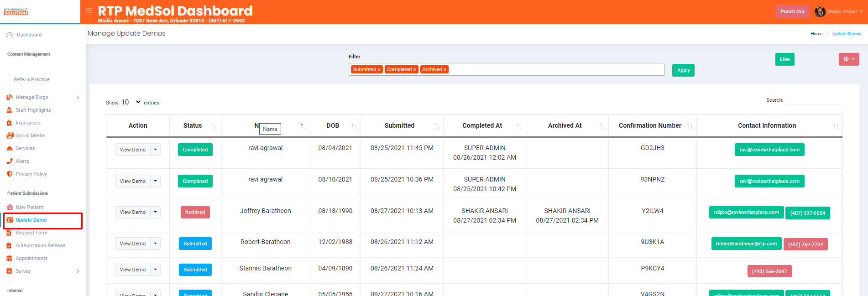This screenshot has height=296, width=868.
Task: Sort the table by Status column
Action: [x=195, y=125]
